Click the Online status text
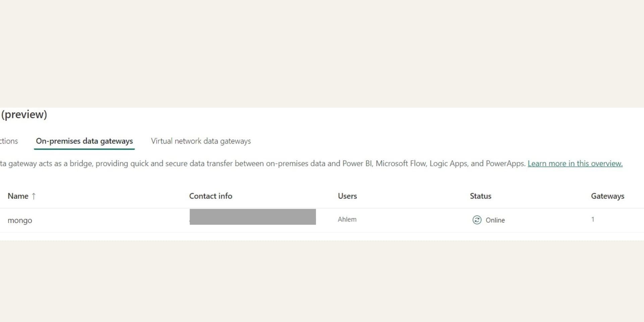 click(495, 220)
